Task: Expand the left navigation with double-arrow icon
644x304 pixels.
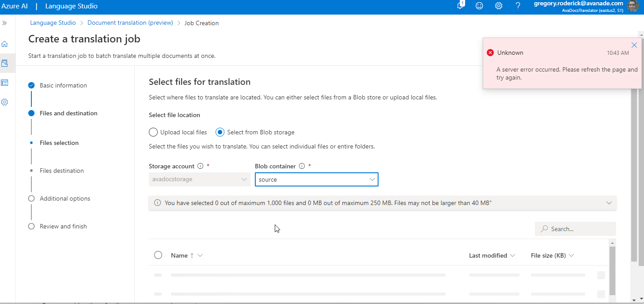Action: point(5,23)
